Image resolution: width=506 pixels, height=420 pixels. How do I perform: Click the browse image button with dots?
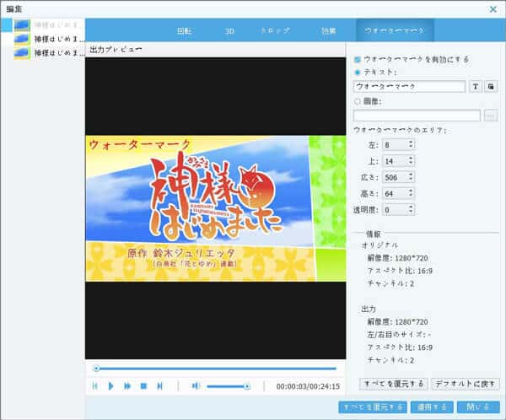tap(491, 115)
